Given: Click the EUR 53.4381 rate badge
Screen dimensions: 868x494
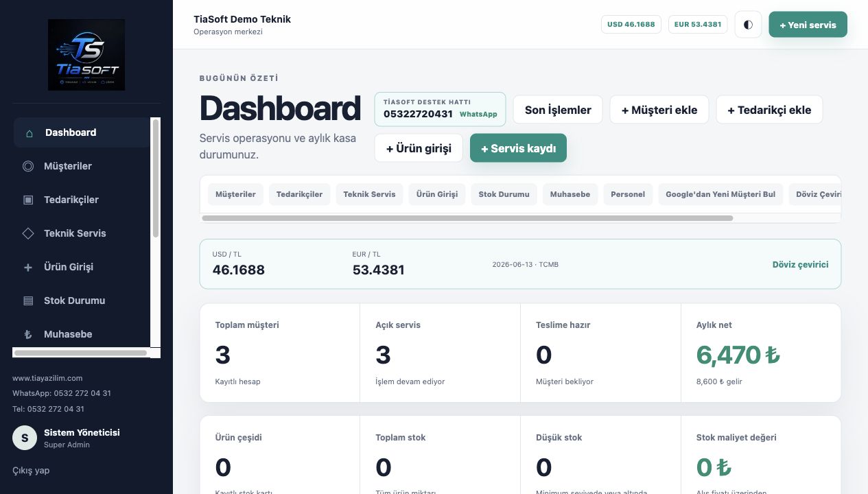Looking at the screenshot, I should 698,24.
